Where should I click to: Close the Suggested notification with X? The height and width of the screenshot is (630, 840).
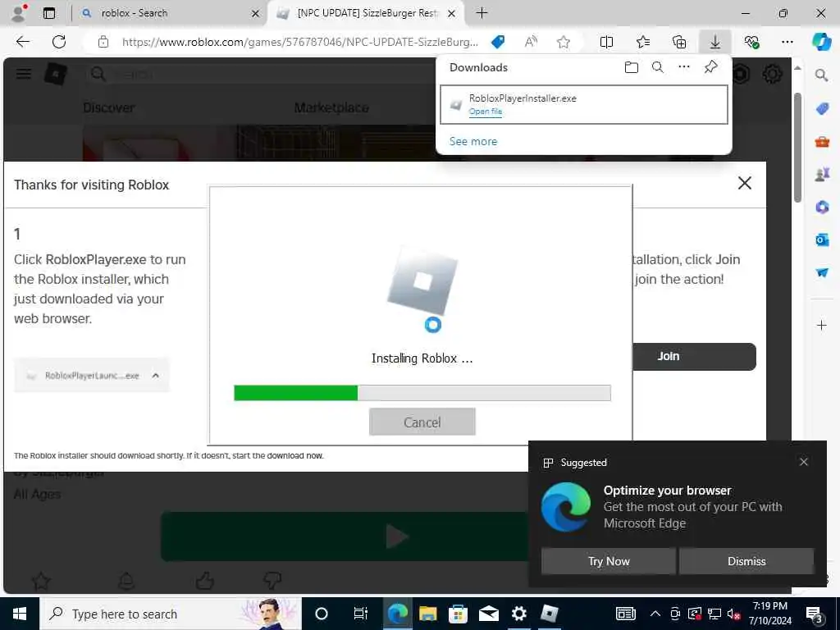[x=804, y=462]
